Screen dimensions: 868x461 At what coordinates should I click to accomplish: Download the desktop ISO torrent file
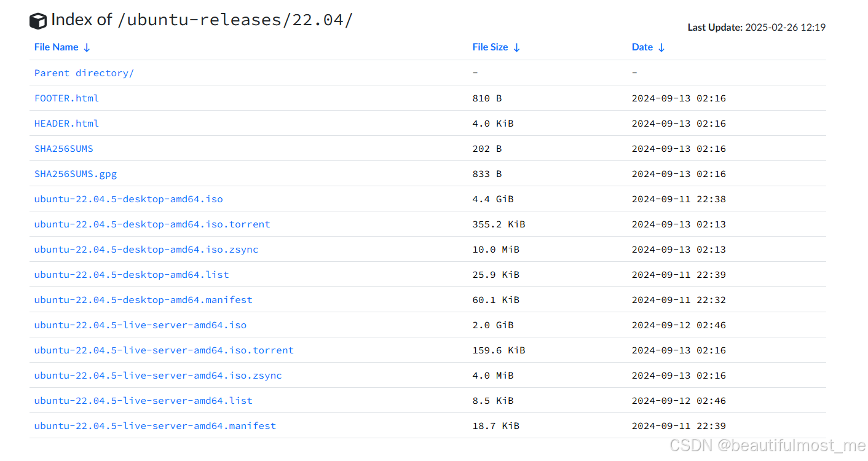[x=152, y=224]
